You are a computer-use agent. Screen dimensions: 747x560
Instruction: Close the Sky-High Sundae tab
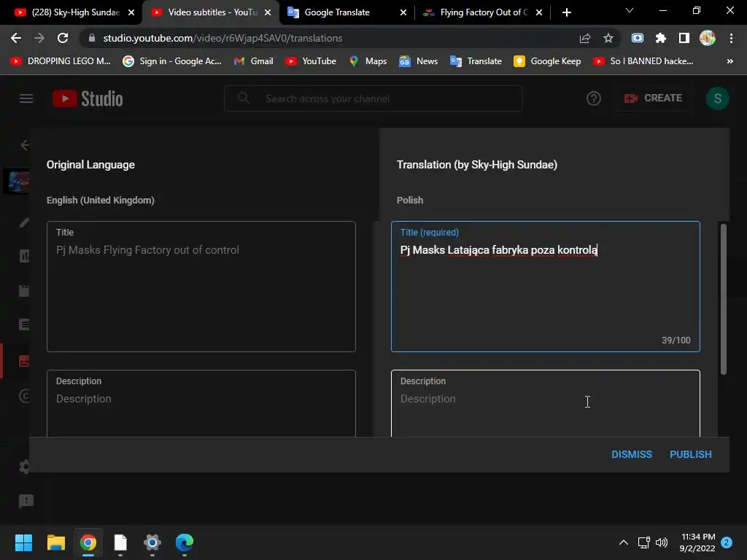(x=131, y=12)
